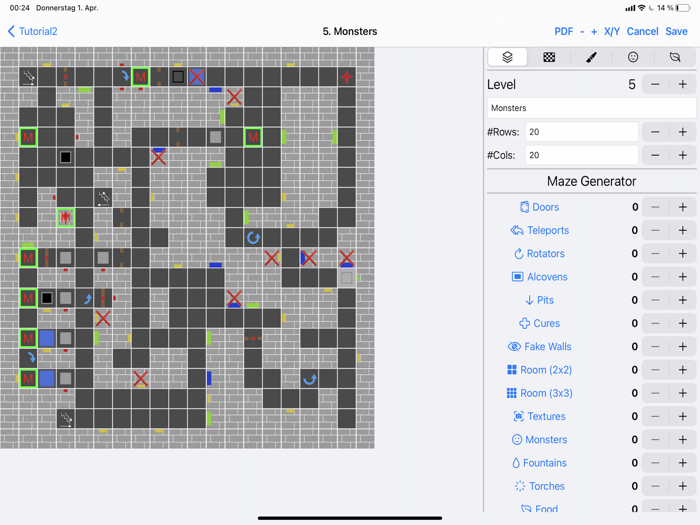This screenshot has width=700, height=525.
Task: Select the solid black pit tile under left M
Action: click(66, 157)
